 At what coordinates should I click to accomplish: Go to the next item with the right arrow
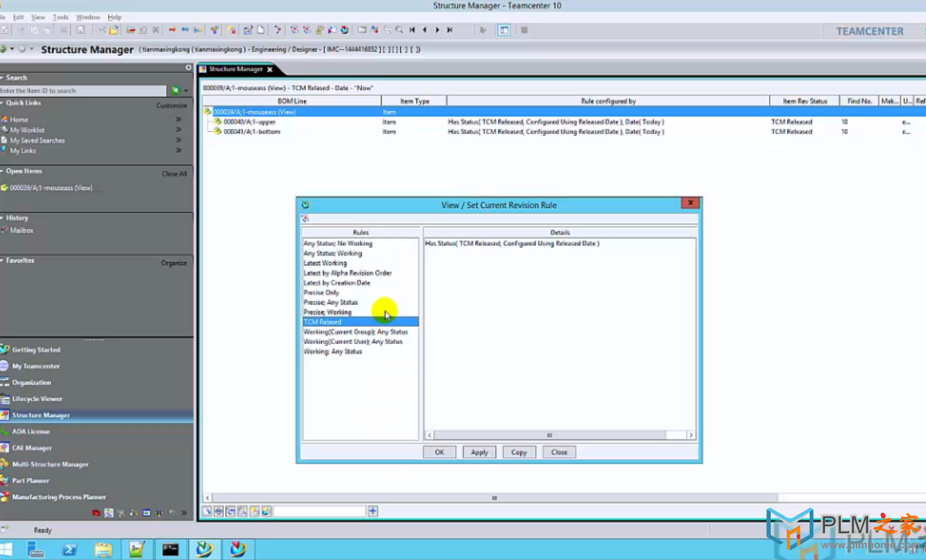437,30
